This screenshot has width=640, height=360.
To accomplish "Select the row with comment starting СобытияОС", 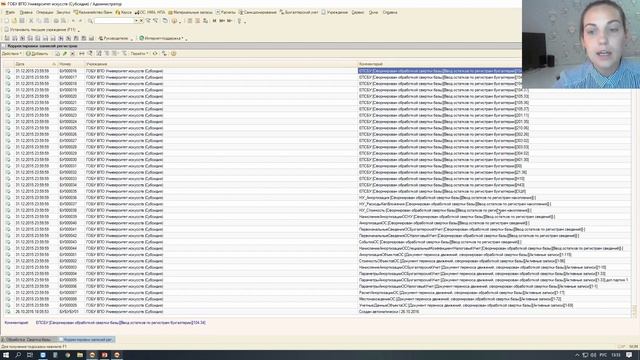I will [316, 242].
